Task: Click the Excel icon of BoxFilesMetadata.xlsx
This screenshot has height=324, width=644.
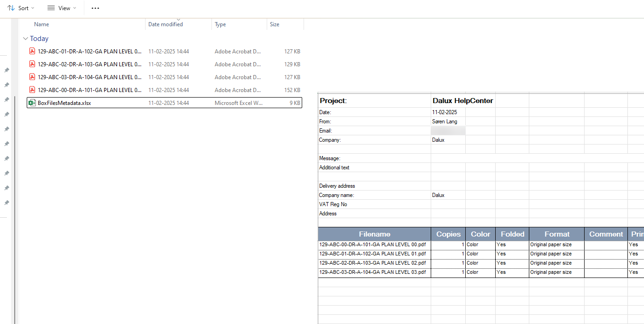Action: pyautogui.click(x=32, y=103)
